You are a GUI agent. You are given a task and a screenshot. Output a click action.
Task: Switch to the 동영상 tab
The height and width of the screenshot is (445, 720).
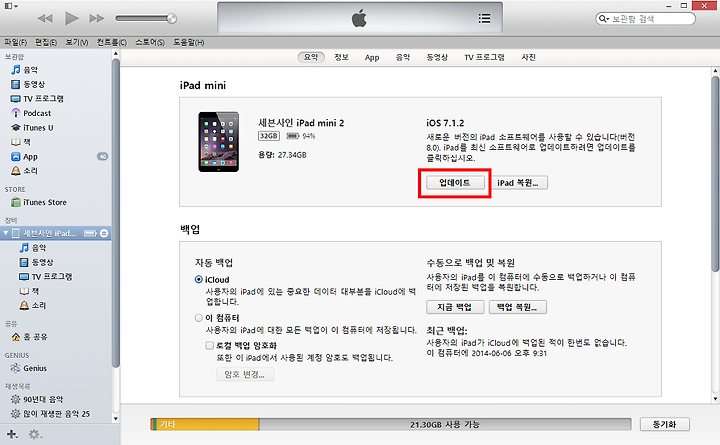pyautogui.click(x=437, y=57)
